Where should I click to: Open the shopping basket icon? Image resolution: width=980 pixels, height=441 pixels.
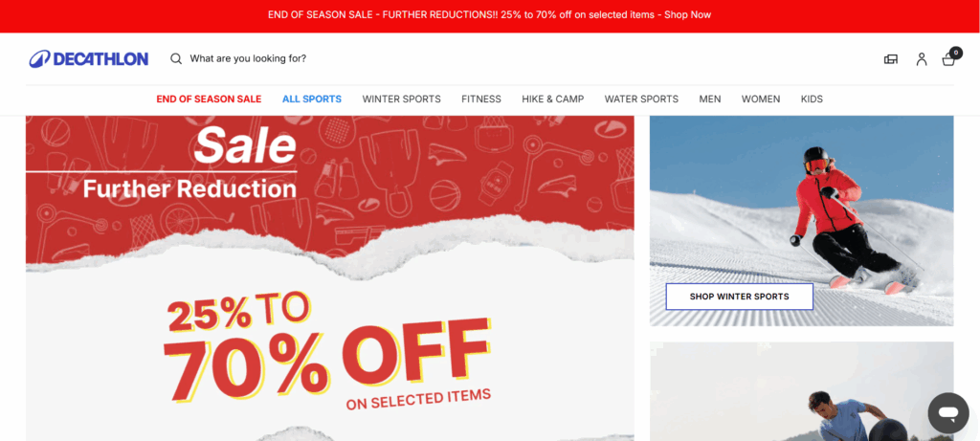(948, 60)
